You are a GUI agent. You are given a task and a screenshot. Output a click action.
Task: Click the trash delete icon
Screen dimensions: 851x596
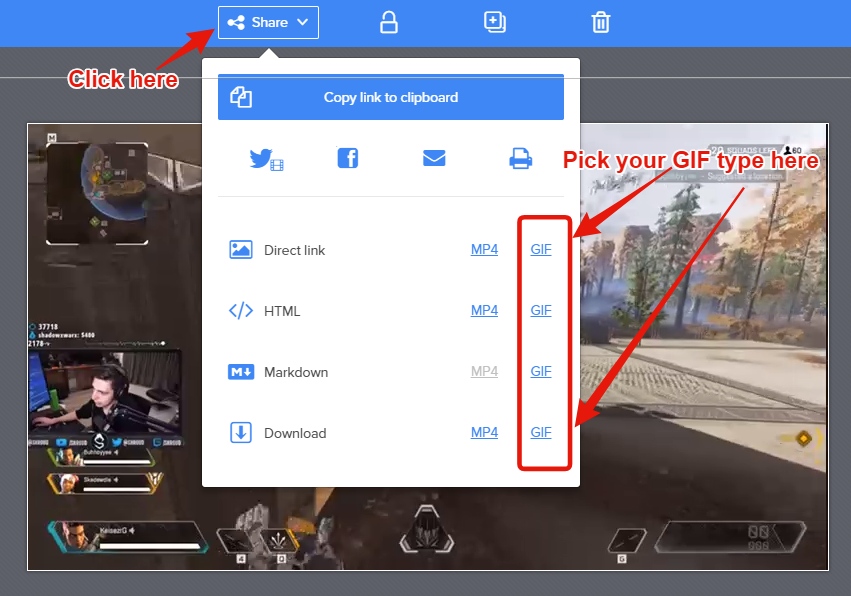pyautogui.click(x=601, y=23)
